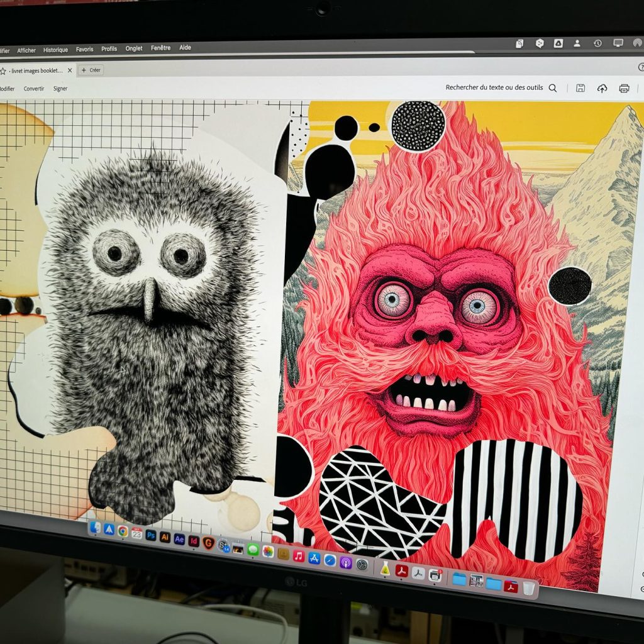The image size is (644, 644).
Task: Open the Historique menu
Action: click(x=56, y=50)
